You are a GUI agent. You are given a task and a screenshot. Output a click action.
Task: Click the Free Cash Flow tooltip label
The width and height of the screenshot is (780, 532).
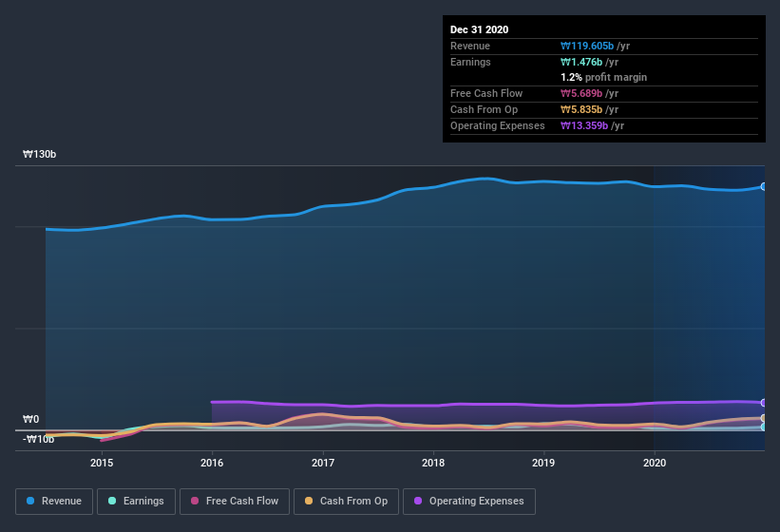[486, 93]
